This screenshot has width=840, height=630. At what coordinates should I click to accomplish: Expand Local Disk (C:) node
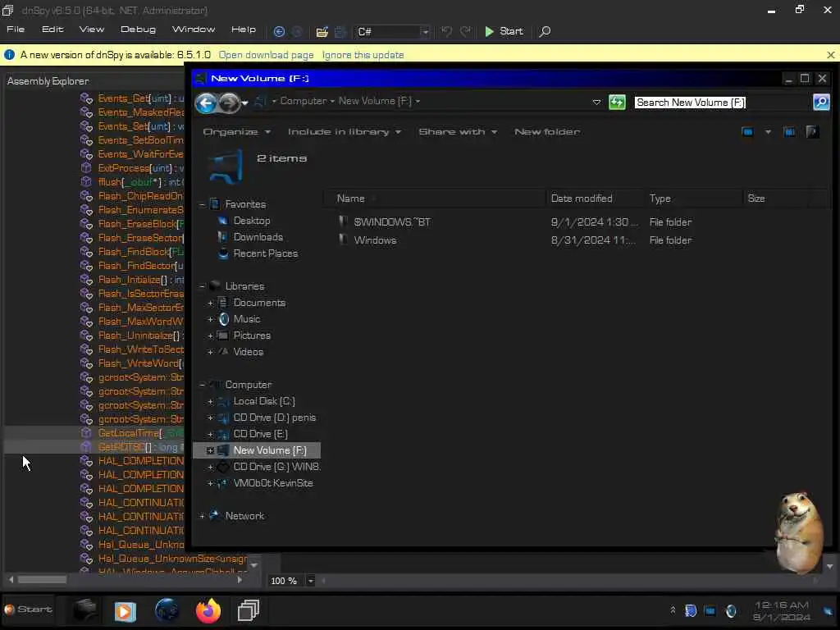[x=210, y=401]
